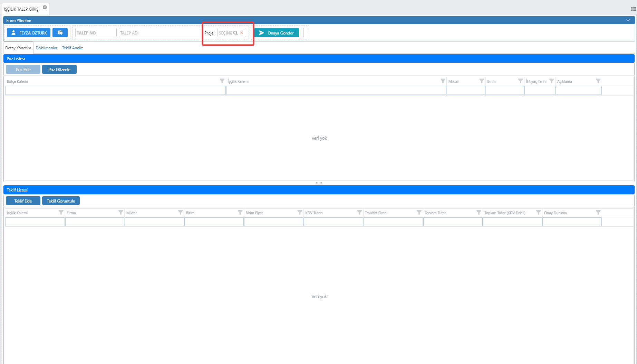Click the splitter handle between Poz and Teklif lists
Screen dimensions: 637x364
(319, 183)
